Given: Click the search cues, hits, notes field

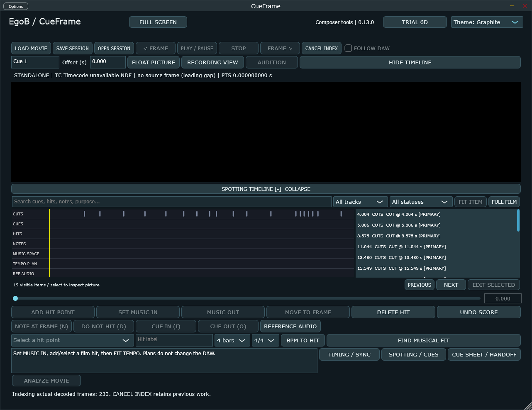Looking at the screenshot, I should [172, 202].
